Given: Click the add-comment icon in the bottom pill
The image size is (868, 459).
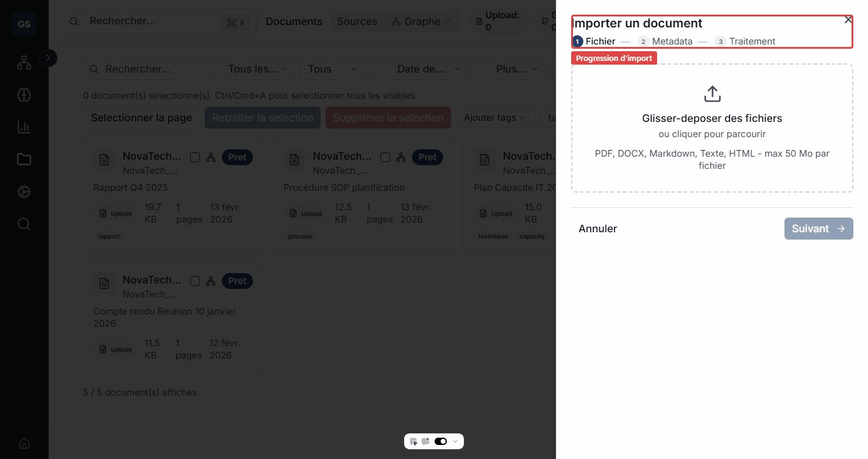Looking at the screenshot, I should 426,441.
